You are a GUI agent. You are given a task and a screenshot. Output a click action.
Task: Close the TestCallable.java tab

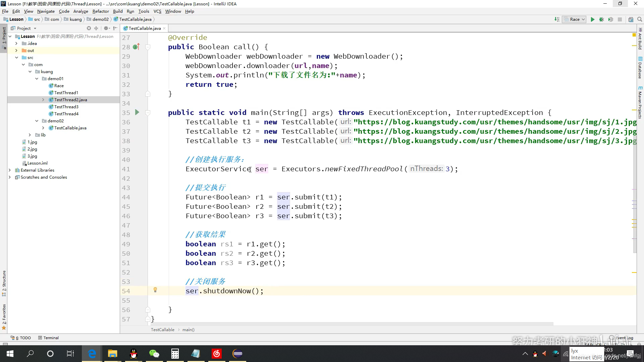point(164,28)
